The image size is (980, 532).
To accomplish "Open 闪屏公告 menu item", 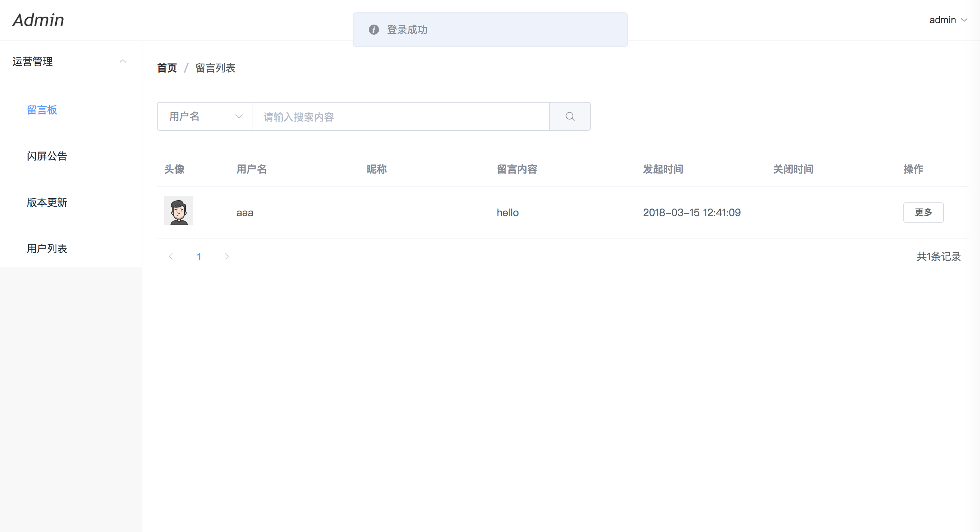I will (47, 156).
